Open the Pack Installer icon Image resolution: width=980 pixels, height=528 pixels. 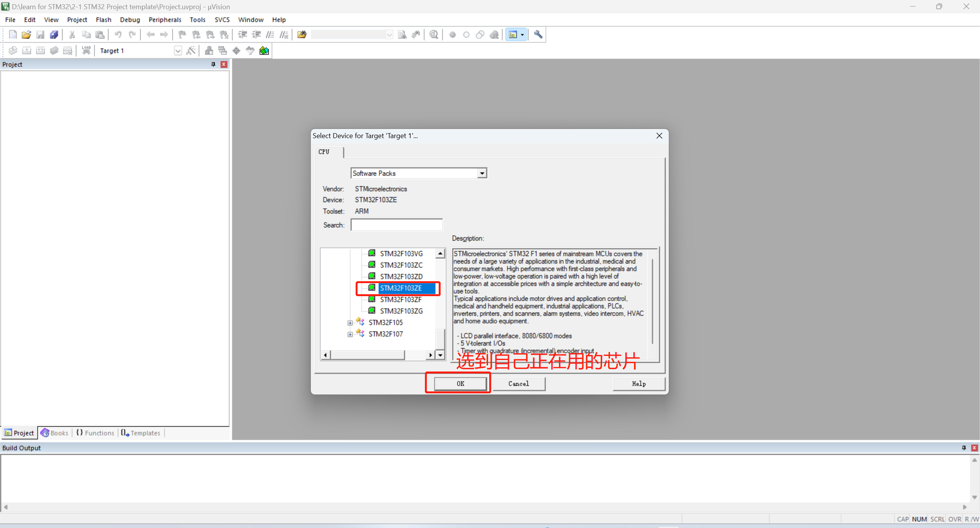pyautogui.click(x=264, y=51)
